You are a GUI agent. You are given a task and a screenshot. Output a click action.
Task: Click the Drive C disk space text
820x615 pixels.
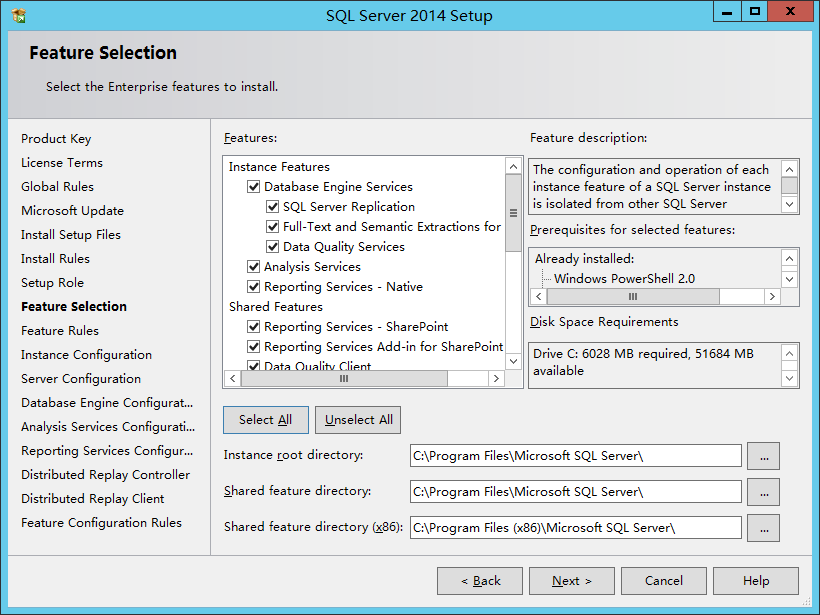click(643, 362)
